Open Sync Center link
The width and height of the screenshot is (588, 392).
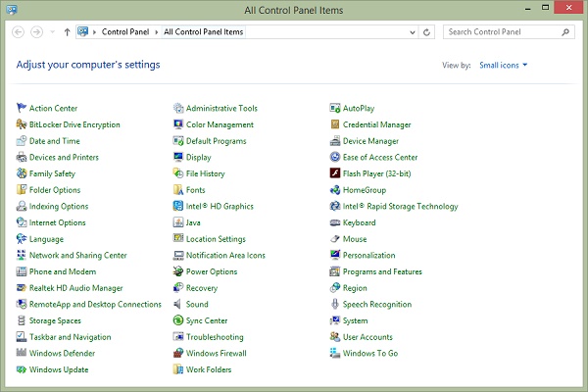(x=207, y=320)
